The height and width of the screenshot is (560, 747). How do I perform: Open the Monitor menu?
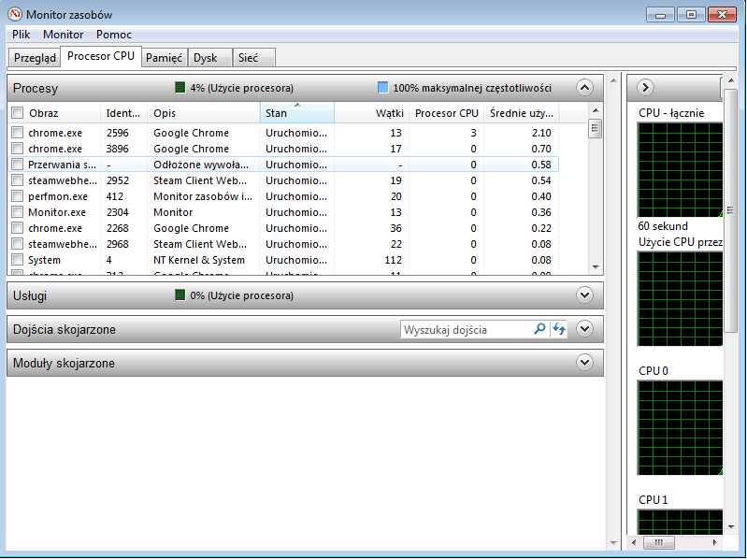click(63, 35)
